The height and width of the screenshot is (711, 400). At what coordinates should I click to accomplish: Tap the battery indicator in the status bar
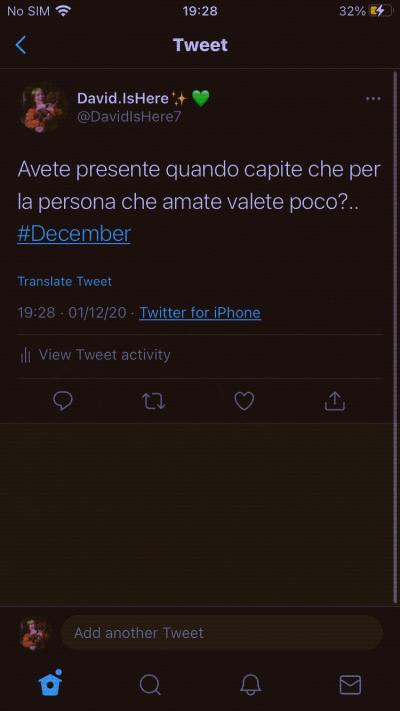click(380, 11)
